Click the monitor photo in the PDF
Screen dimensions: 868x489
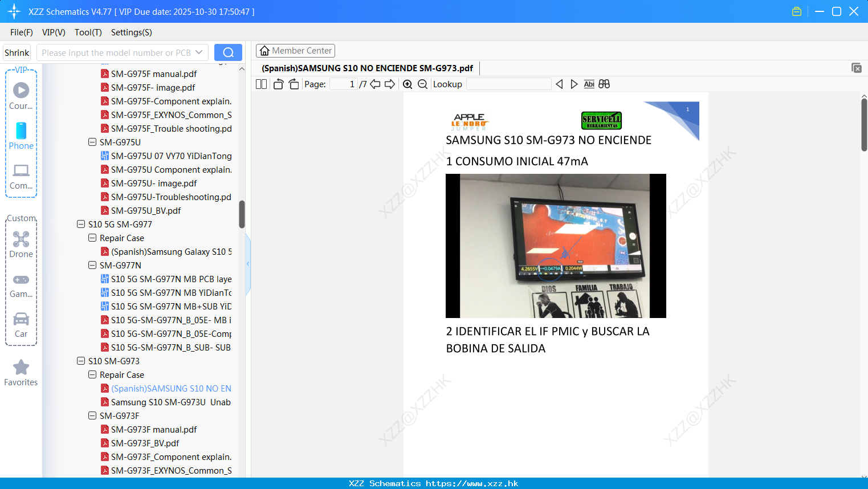click(556, 246)
